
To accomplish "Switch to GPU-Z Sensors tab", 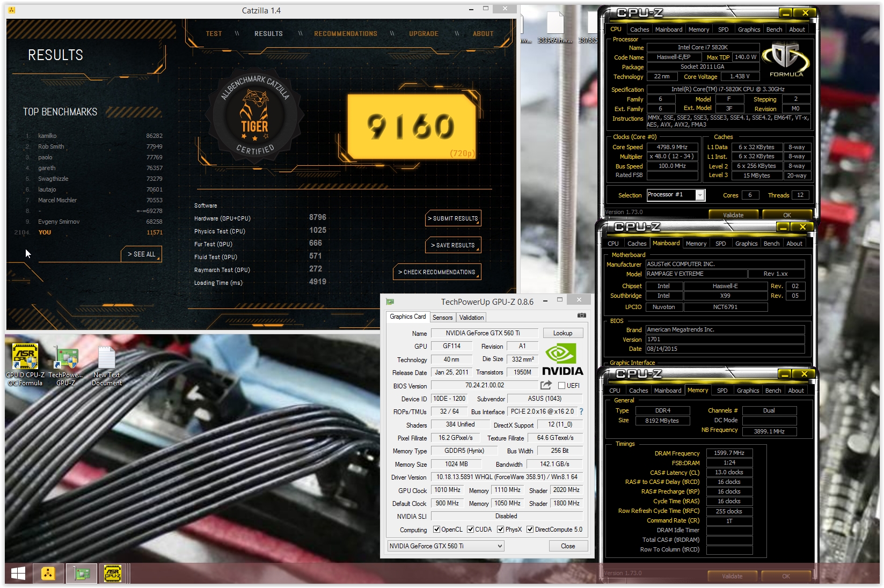I will tap(443, 317).
